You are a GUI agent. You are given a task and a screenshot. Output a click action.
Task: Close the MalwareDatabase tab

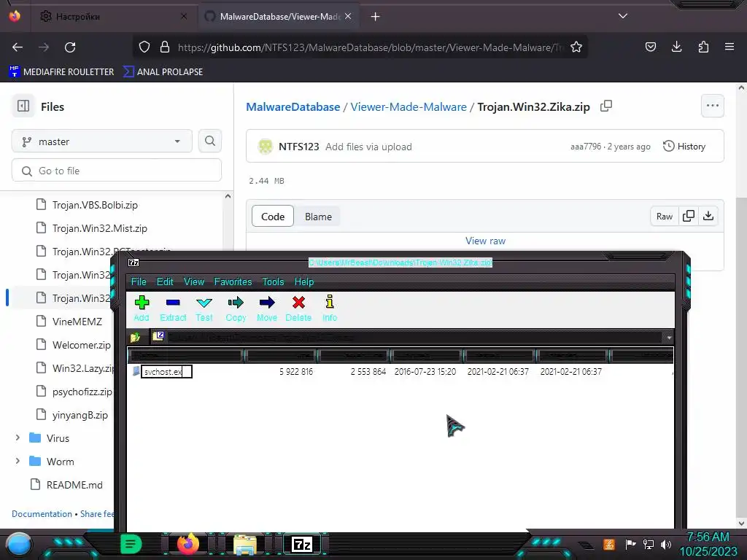coord(348,16)
